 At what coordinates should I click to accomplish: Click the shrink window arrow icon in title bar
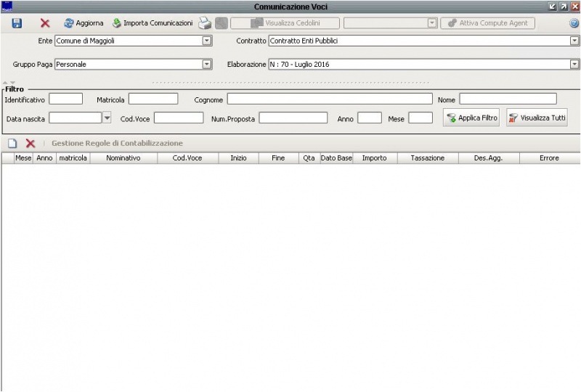point(552,7)
